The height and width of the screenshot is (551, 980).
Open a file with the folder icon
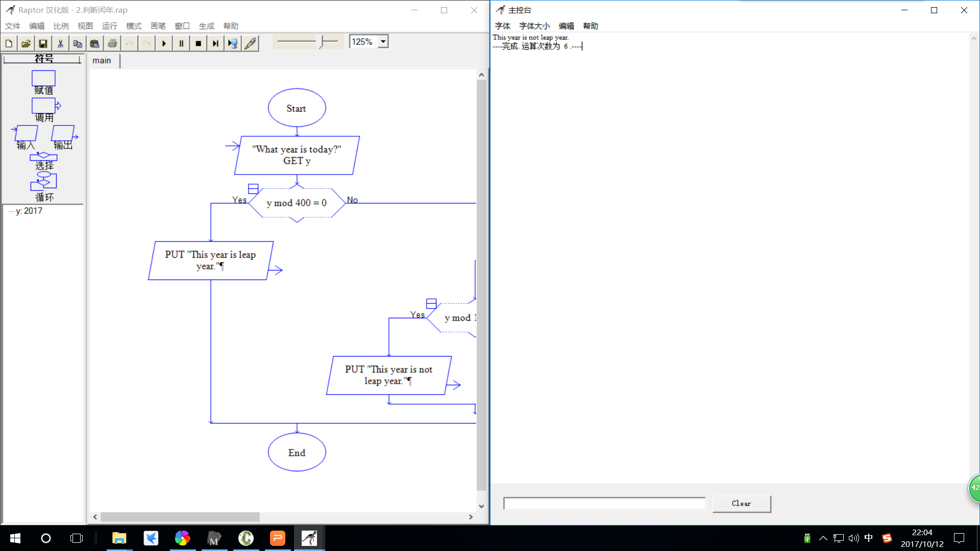tap(26, 43)
